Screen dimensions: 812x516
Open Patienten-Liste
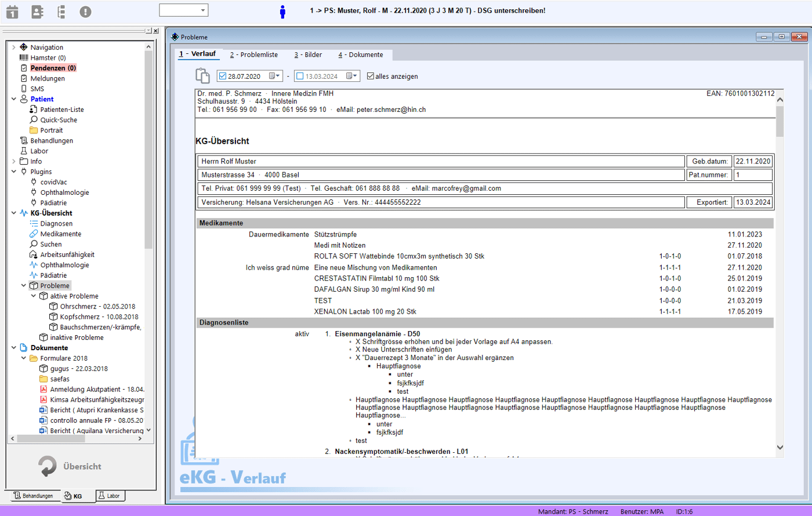[62, 110]
